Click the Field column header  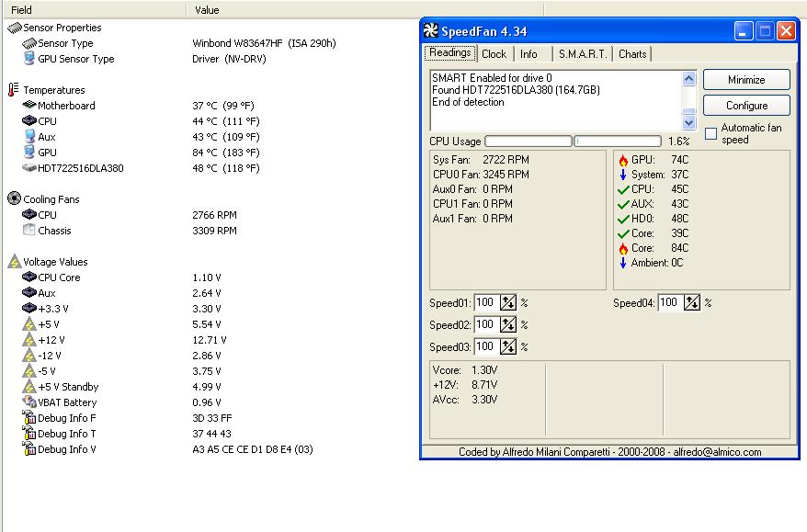click(x=94, y=10)
